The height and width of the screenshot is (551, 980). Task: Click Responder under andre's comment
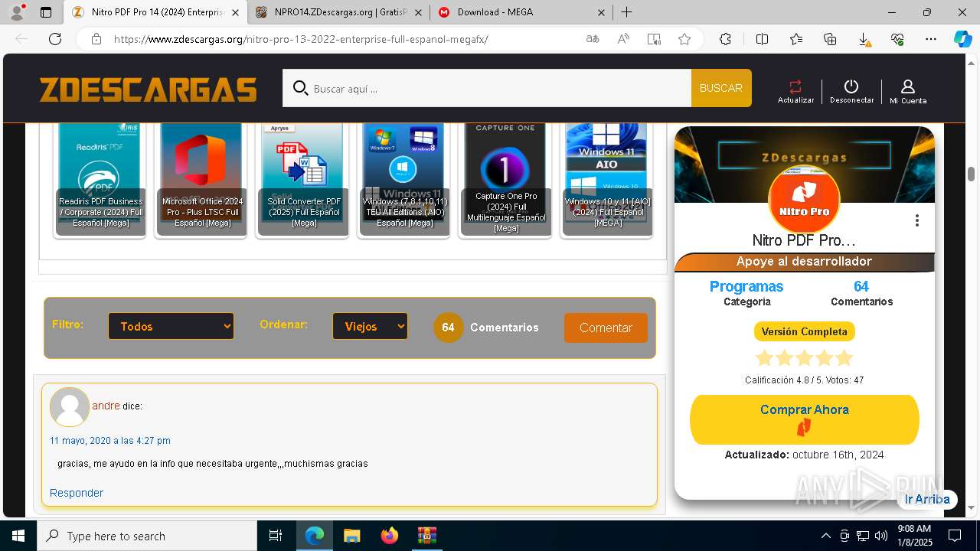pos(77,493)
